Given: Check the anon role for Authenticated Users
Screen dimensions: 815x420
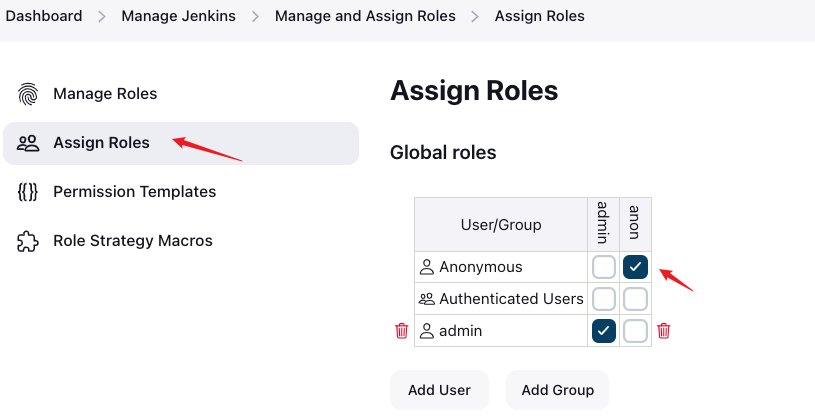Looking at the screenshot, I should (635, 299).
